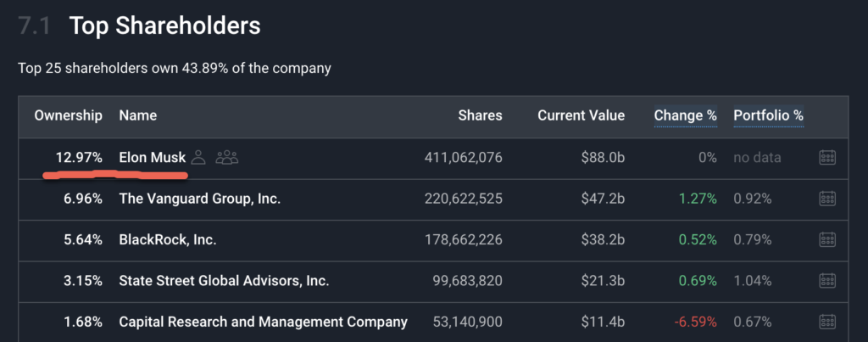Select Capital Research and Management Company
The image size is (868, 342).
click(264, 322)
